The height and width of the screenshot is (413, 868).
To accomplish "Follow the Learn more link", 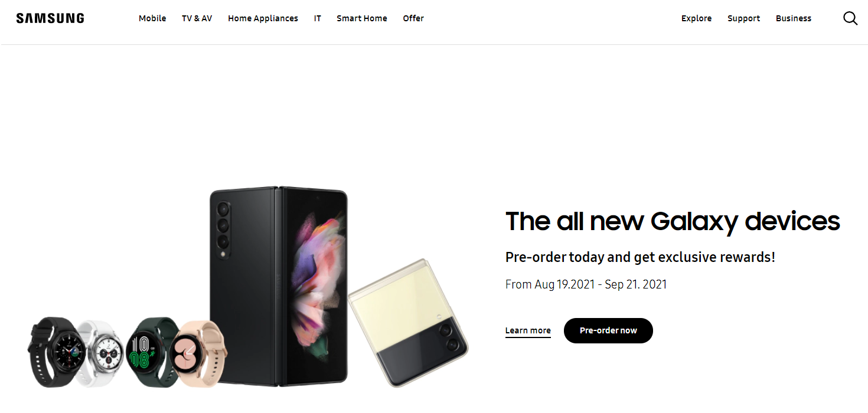I will coord(528,331).
